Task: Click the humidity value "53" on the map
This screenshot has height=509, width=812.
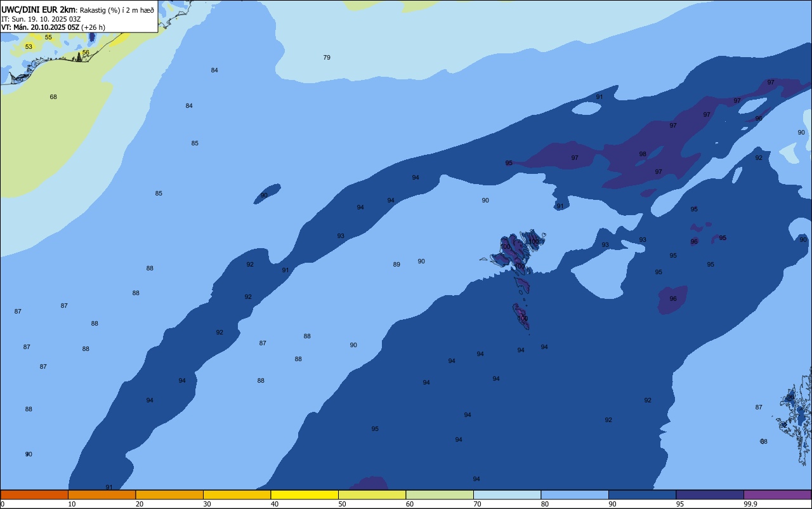Action: point(29,47)
